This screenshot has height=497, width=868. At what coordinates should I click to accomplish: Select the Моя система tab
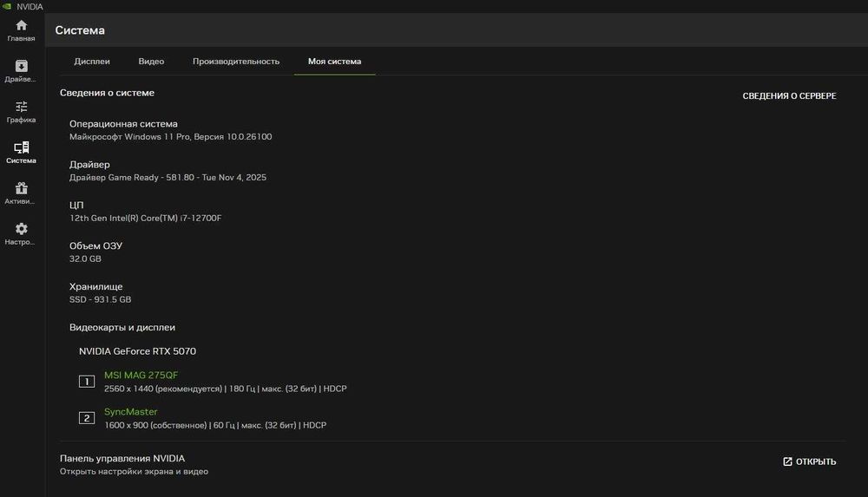[x=334, y=62]
